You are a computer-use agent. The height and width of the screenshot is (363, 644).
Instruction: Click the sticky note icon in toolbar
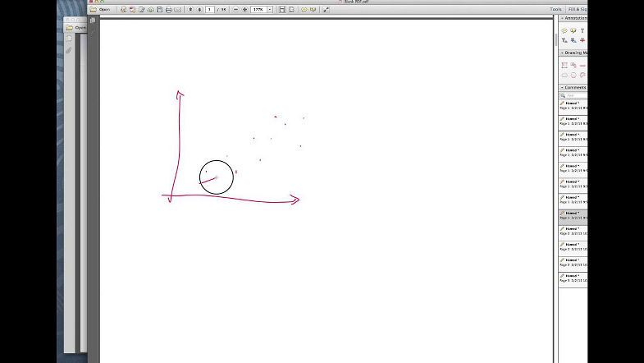[x=304, y=10]
